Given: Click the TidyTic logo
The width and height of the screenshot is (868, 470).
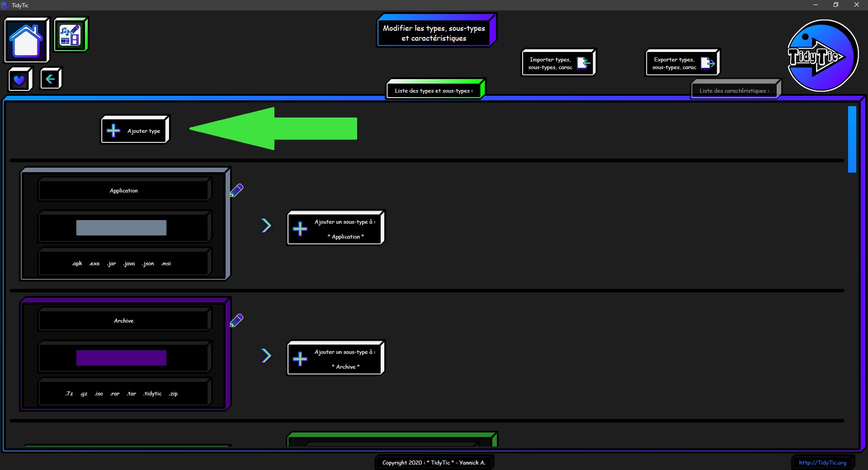Looking at the screenshot, I should pos(822,56).
